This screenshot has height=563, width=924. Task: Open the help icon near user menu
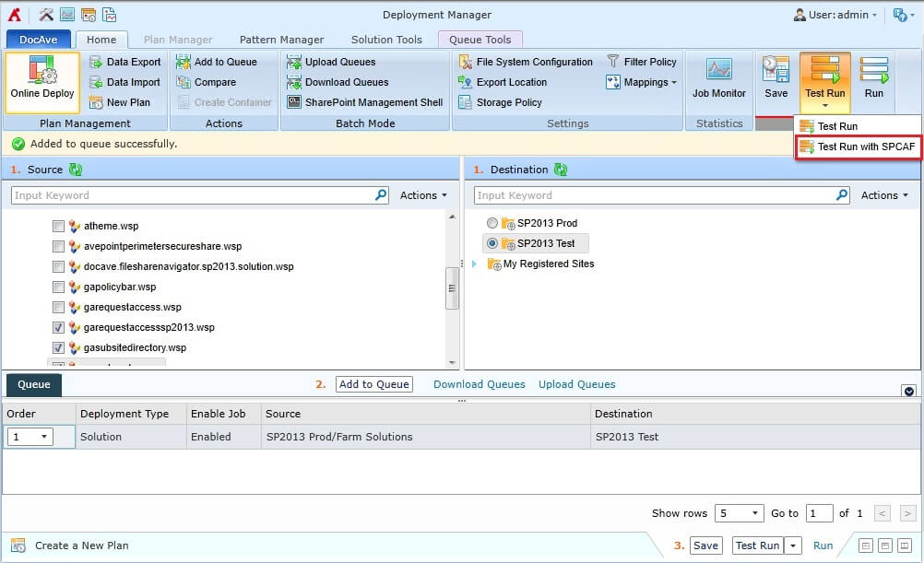pos(900,15)
